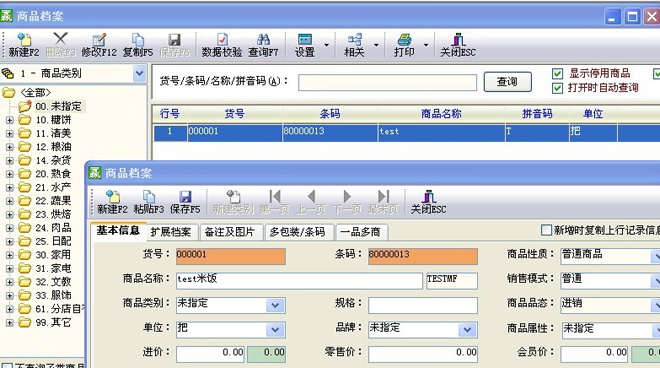Open dropdown arrow beside 相关

pos(376,45)
